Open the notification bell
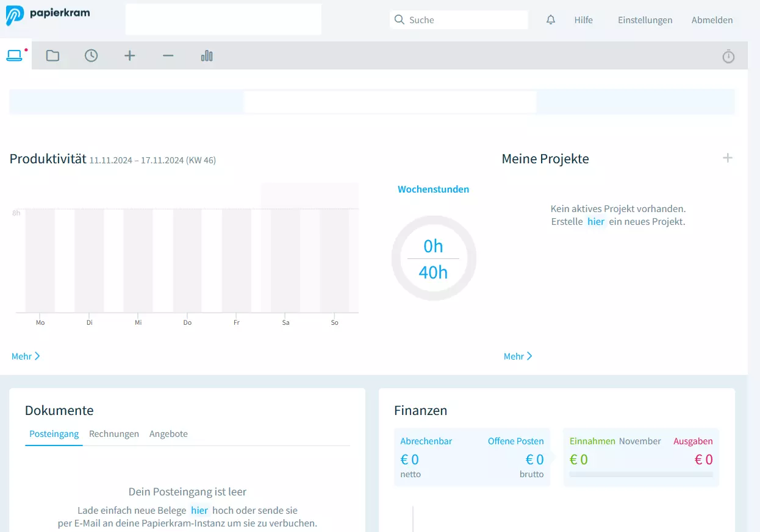The height and width of the screenshot is (532, 760). (551, 20)
